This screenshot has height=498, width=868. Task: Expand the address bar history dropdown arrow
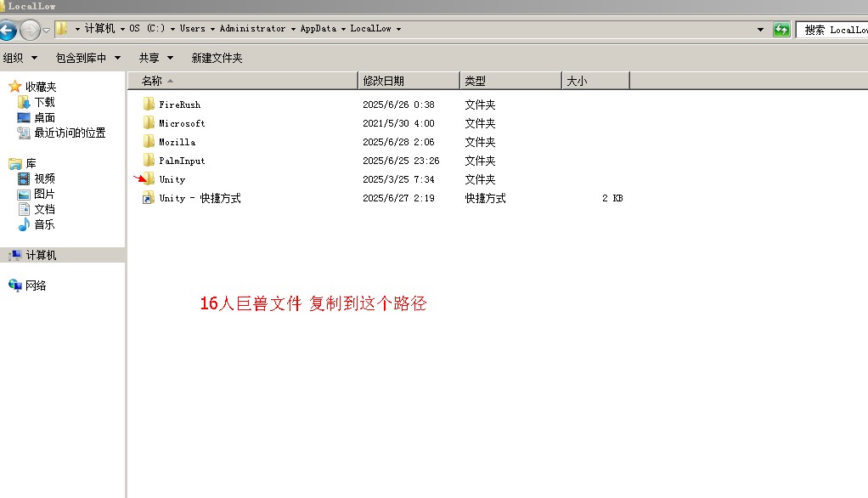760,28
